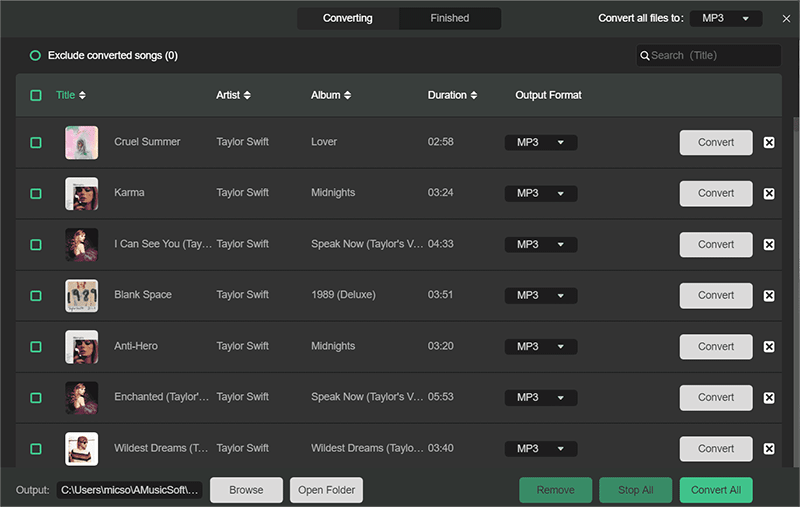Remove Karma row with X icon
The width and height of the screenshot is (800, 507).
pos(768,193)
